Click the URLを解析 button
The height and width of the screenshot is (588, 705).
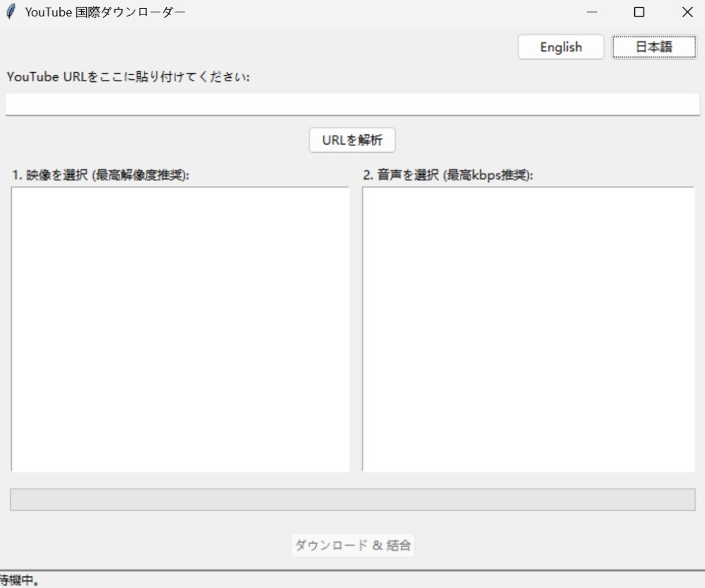click(x=352, y=140)
